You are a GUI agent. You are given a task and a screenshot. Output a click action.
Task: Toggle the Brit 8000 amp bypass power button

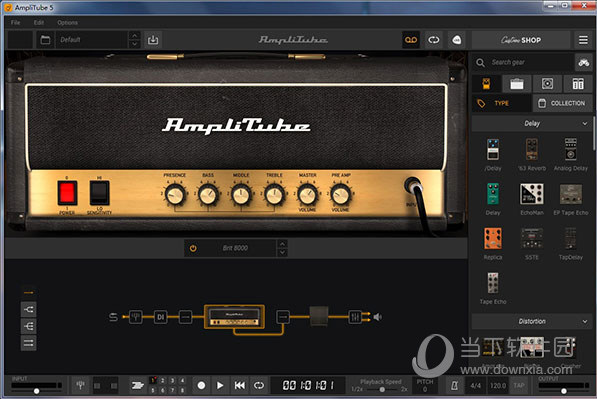[193, 248]
